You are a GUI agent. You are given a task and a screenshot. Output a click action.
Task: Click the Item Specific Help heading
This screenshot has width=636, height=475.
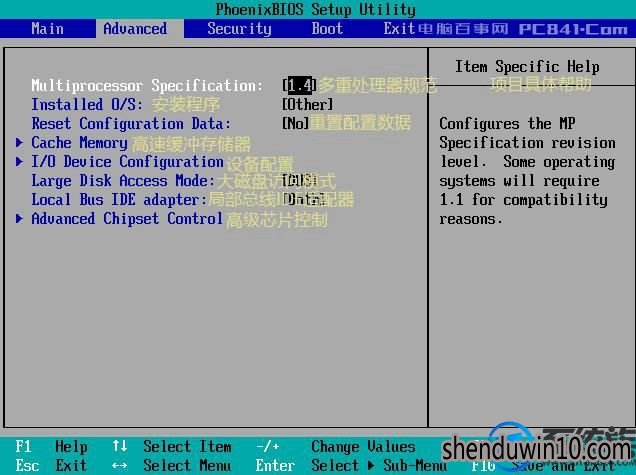coord(527,67)
